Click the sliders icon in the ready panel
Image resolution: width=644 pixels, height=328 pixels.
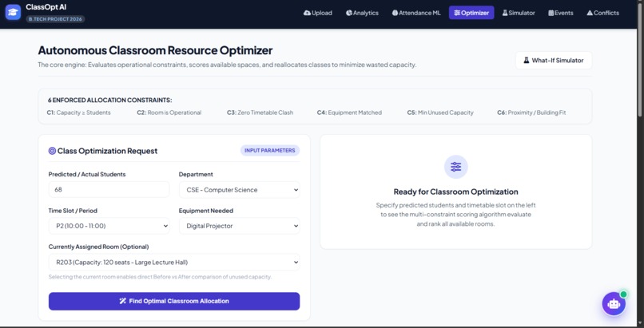point(456,167)
